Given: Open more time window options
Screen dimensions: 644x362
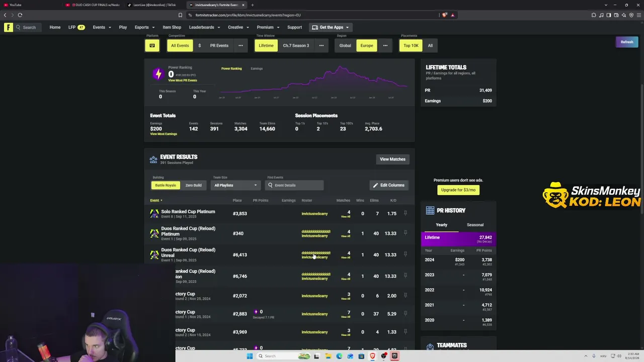Looking at the screenshot, I should [321, 45].
